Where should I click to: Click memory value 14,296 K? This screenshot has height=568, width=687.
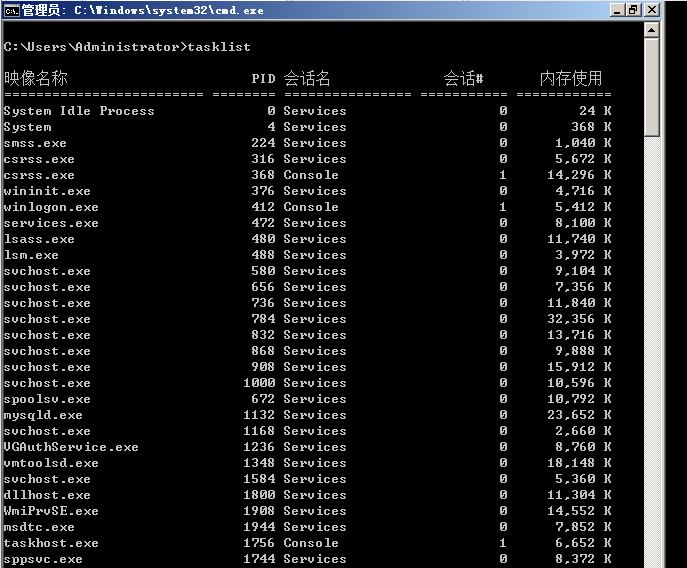579,175
